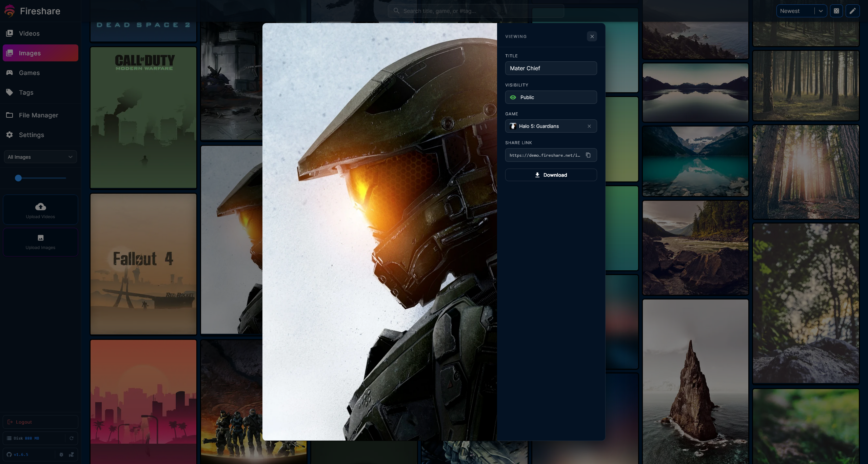The width and height of the screenshot is (868, 464).
Task: Select the edit (pencil) icon top right
Action: tap(853, 11)
